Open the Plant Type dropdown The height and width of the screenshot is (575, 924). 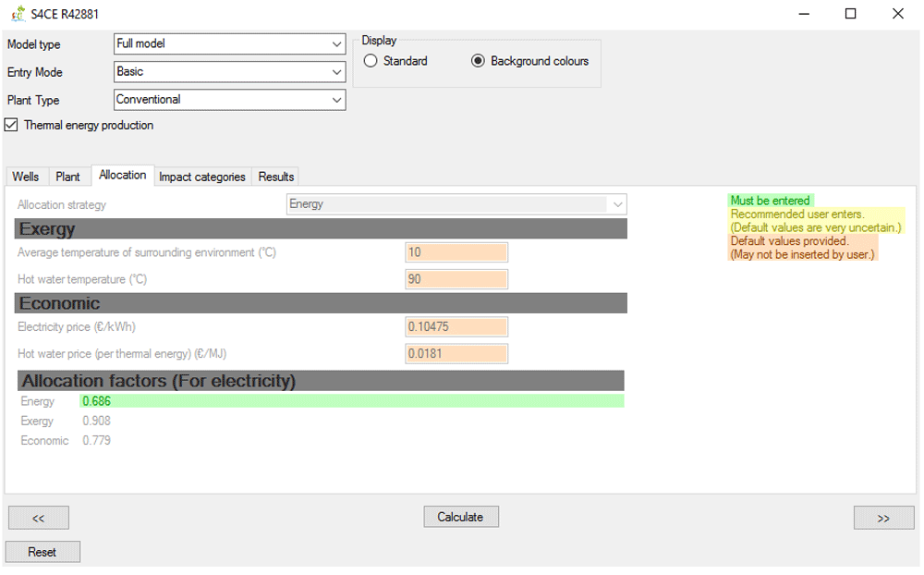[x=229, y=100]
